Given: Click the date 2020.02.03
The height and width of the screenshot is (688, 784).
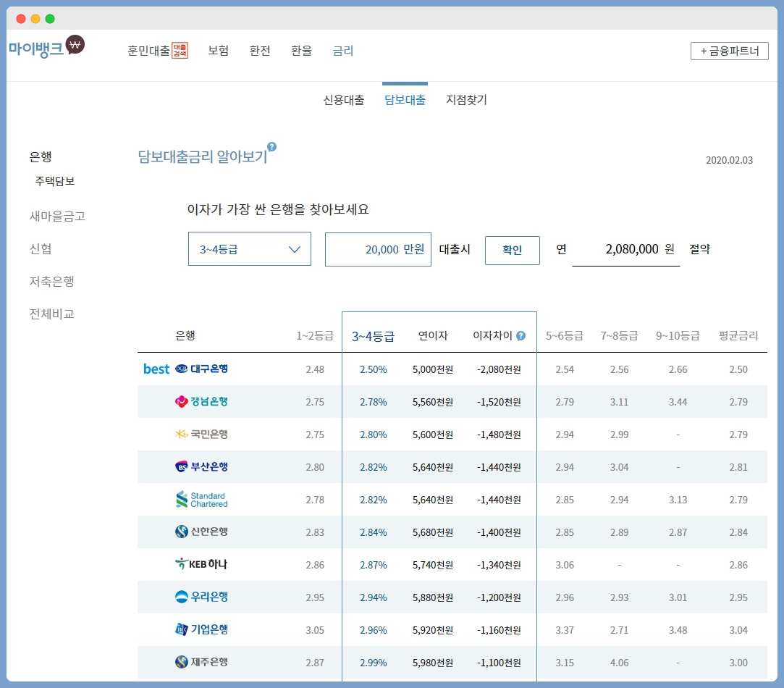Looking at the screenshot, I should [729, 160].
